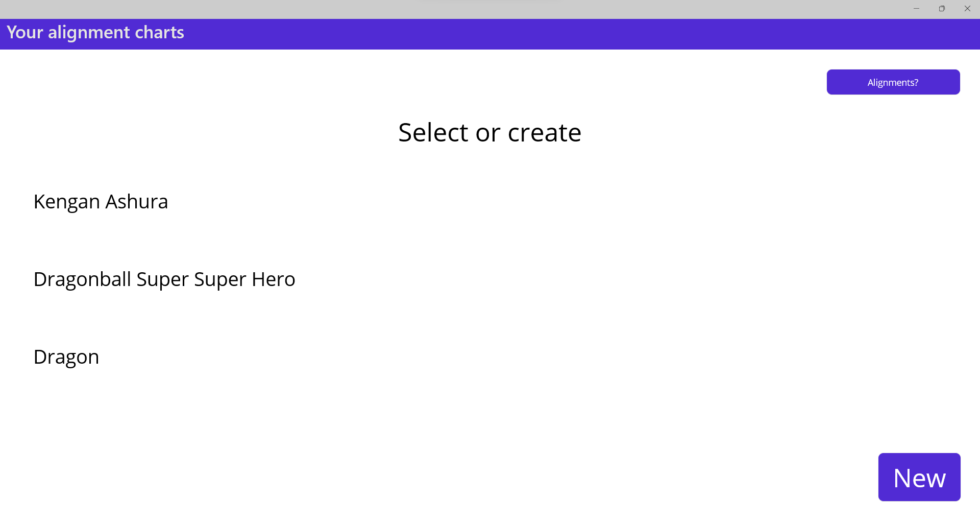This screenshot has height=521, width=980.
Task: Click the minimize dash icon
Action: (916, 9)
